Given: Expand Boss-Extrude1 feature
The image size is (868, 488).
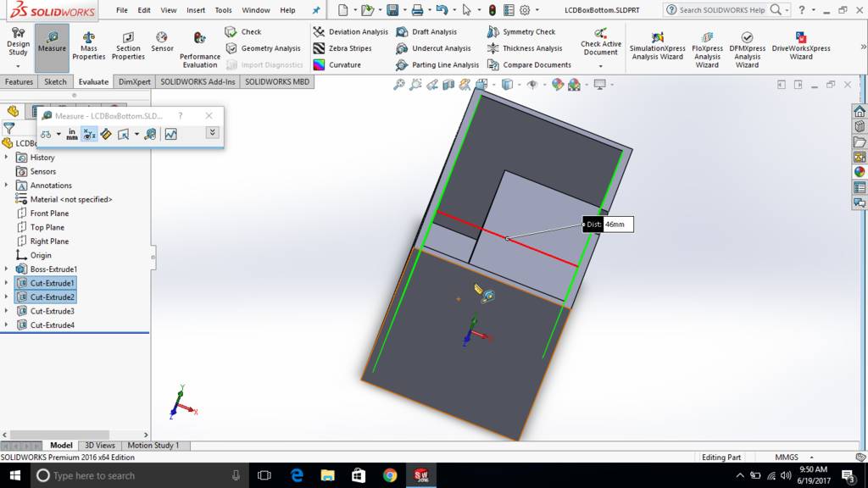Looking at the screenshot, I should tap(7, 269).
